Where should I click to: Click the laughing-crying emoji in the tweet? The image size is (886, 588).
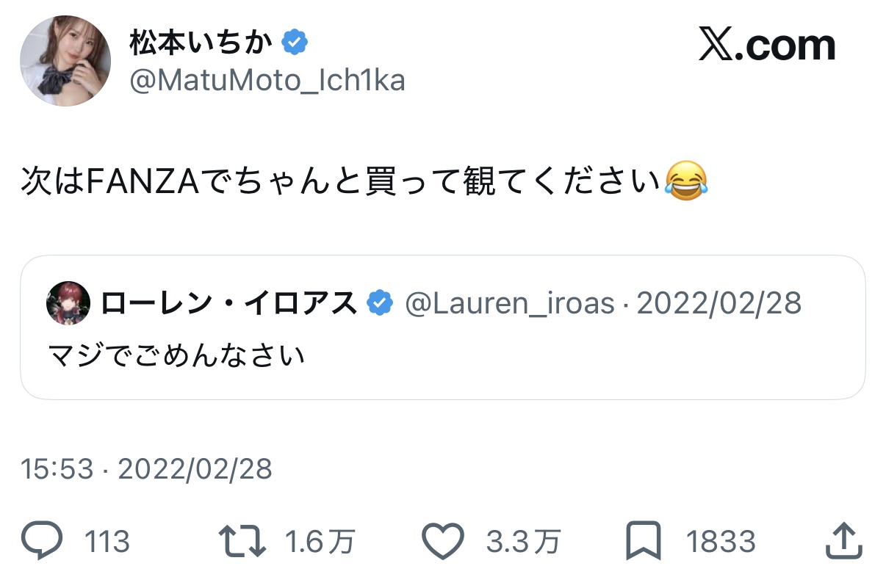click(x=685, y=183)
